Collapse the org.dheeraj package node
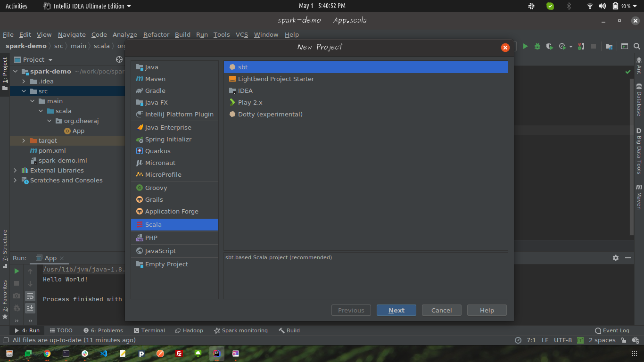Image resolution: width=644 pixels, height=362 pixels. 49,121
